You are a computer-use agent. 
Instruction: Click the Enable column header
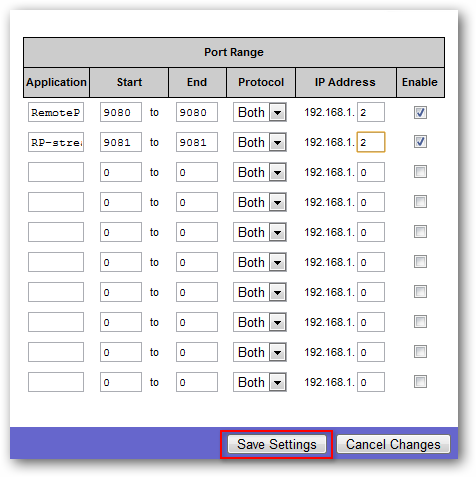click(420, 82)
